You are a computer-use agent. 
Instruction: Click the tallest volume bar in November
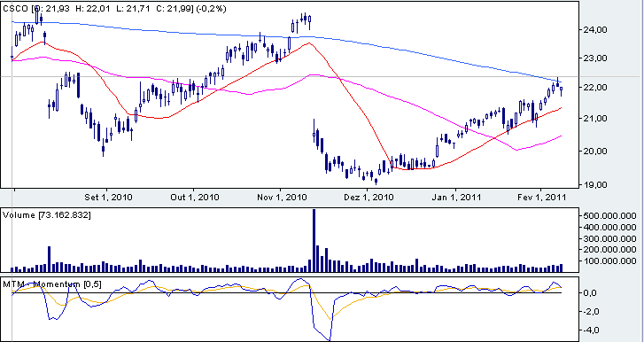314,241
